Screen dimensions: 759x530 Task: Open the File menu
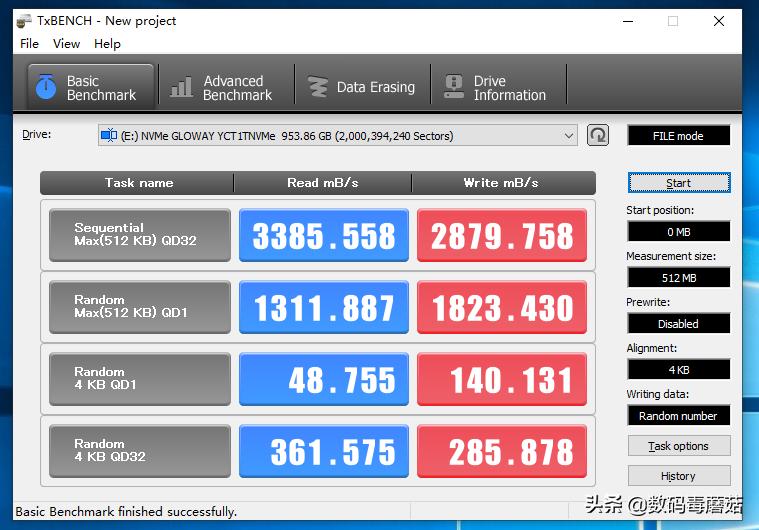[x=29, y=44]
